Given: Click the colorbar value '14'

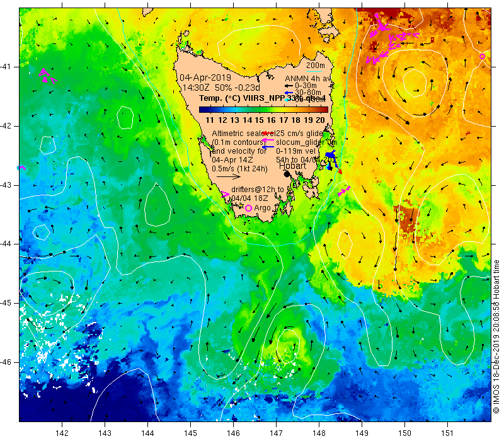Looking at the screenshot, I should (x=247, y=120).
